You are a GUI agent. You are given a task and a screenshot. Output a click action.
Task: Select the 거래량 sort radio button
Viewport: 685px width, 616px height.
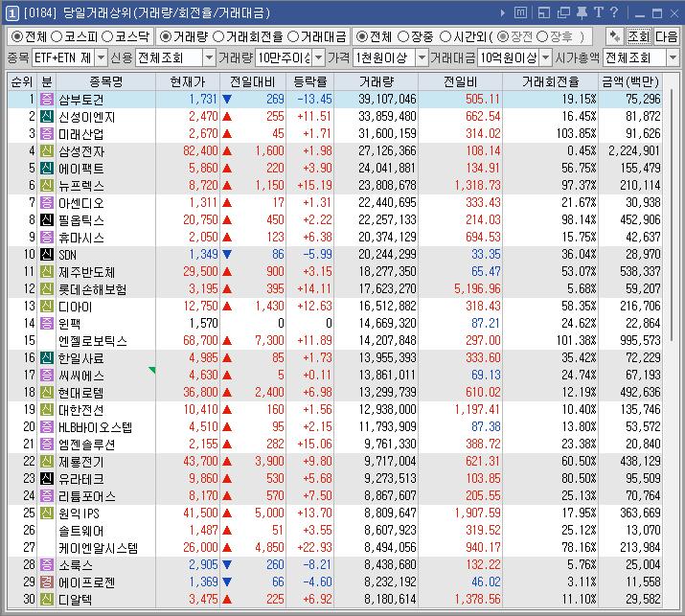pos(165,36)
